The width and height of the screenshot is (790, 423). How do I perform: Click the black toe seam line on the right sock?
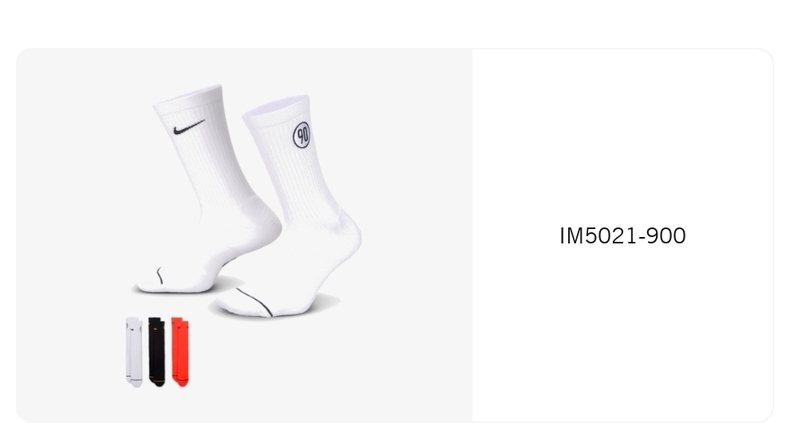pos(255,302)
